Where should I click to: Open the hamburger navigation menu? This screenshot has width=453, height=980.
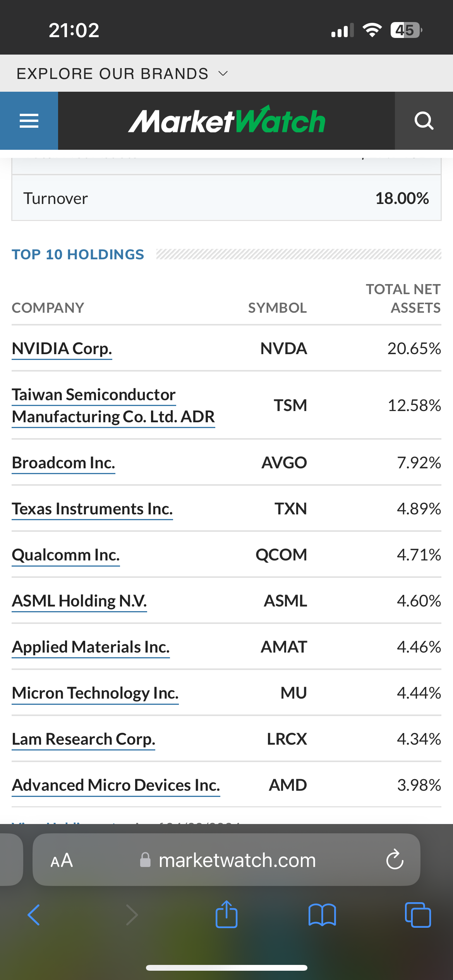29,121
